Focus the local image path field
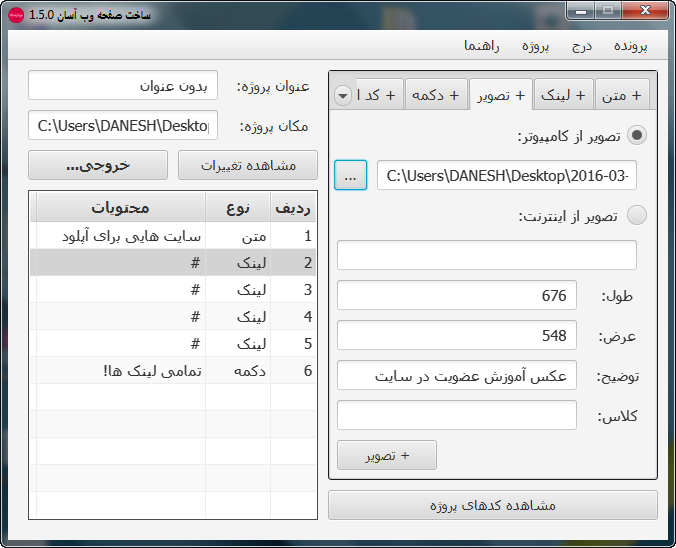This screenshot has width=676, height=548. click(507, 175)
